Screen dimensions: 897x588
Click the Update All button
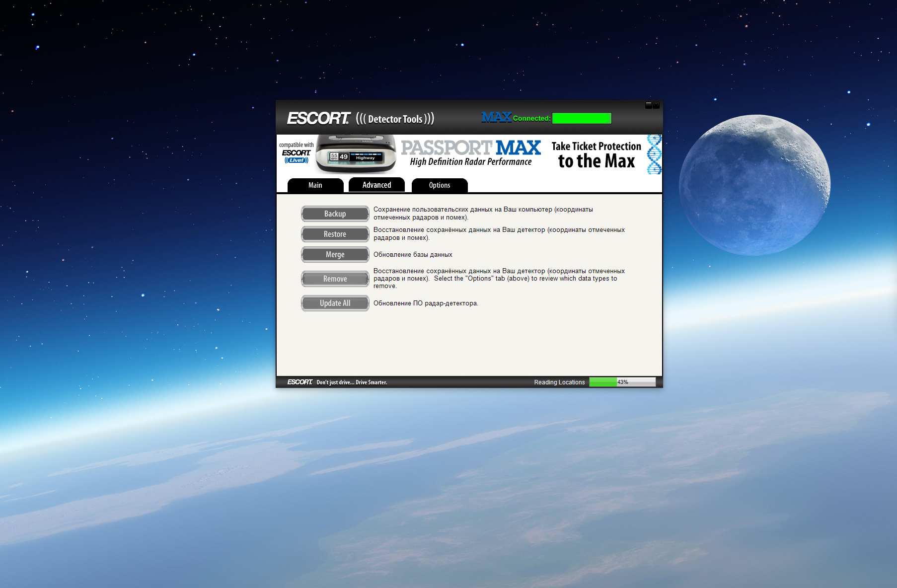[x=335, y=303]
